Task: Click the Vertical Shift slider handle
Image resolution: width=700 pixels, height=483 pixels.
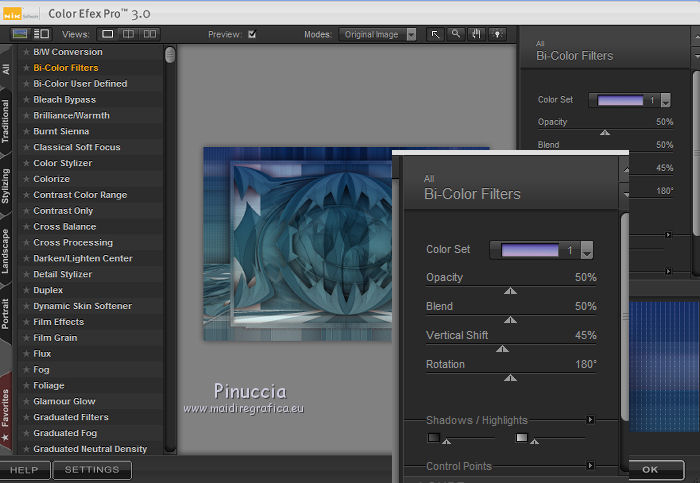Action: [503, 349]
